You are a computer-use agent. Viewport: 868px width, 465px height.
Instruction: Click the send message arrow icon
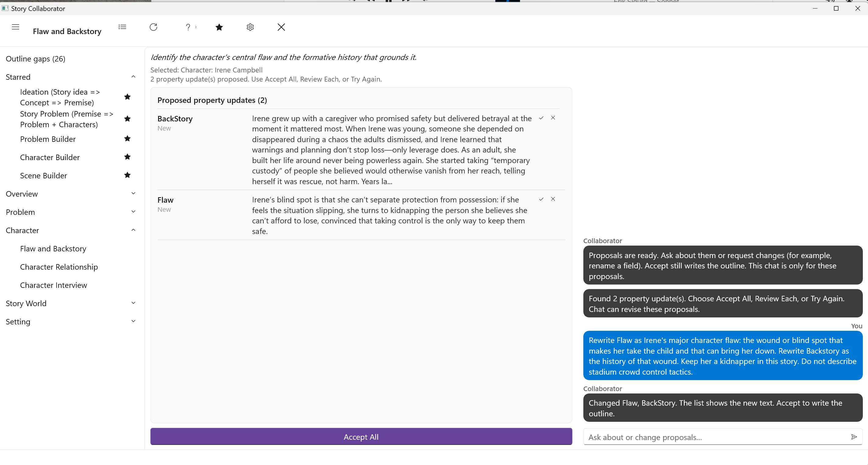click(854, 437)
